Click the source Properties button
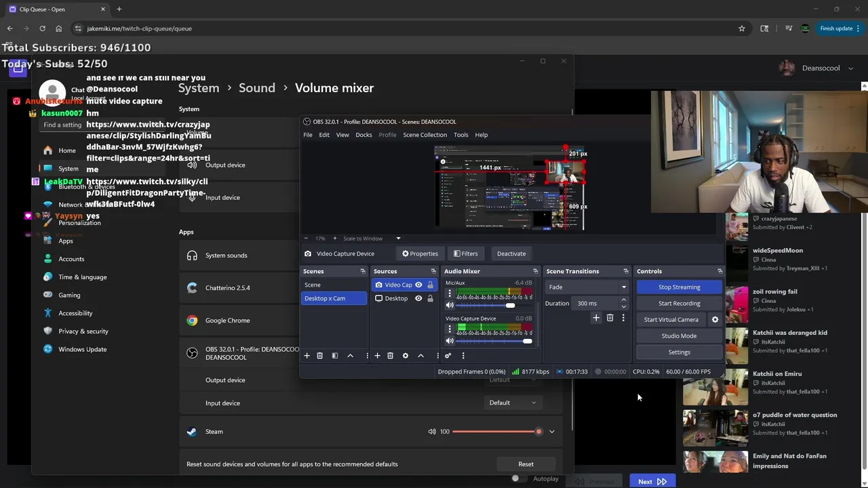The height and width of the screenshot is (488, 868). [420, 253]
